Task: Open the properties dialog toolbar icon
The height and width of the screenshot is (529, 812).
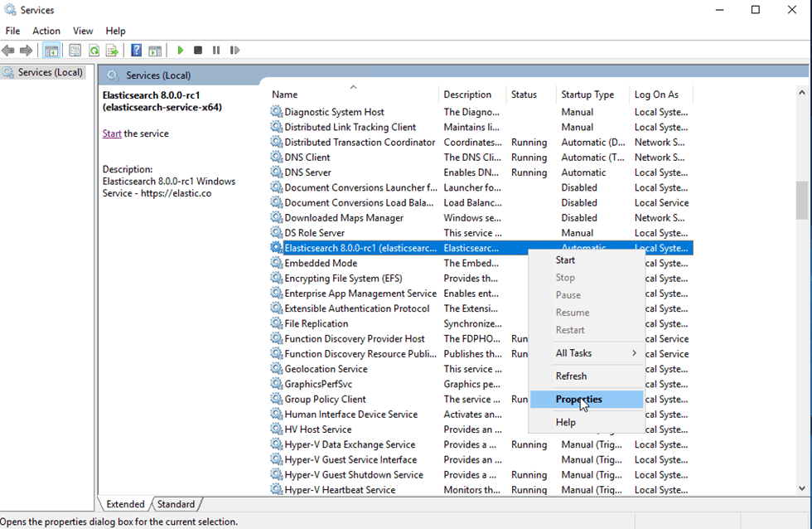Action: click(x=75, y=50)
